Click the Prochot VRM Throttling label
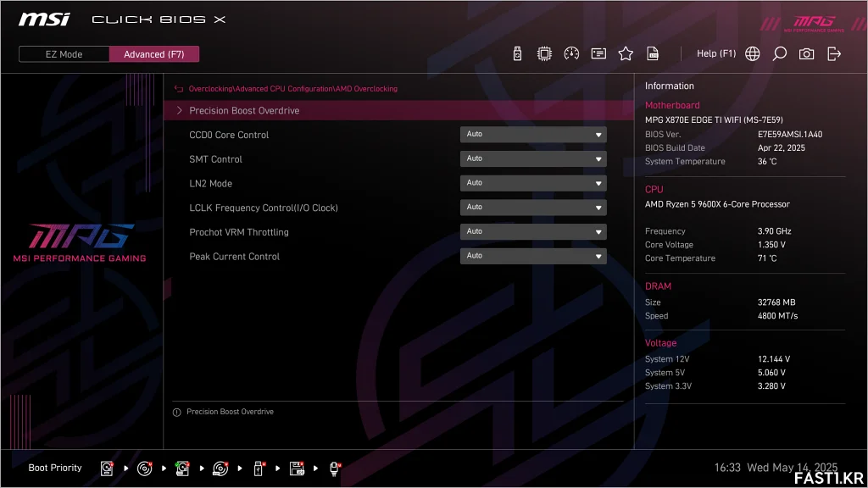Image resolution: width=868 pixels, height=488 pixels. point(238,232)
